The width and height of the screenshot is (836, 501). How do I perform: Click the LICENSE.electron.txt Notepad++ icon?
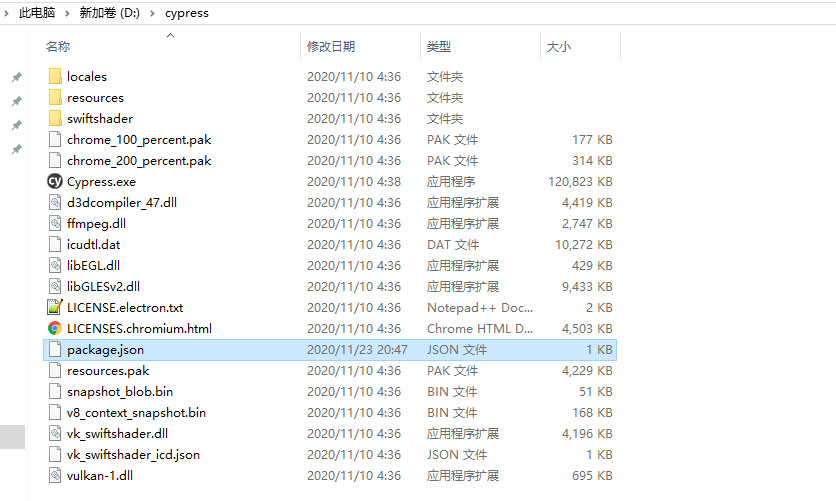click(x=55, y=307)
